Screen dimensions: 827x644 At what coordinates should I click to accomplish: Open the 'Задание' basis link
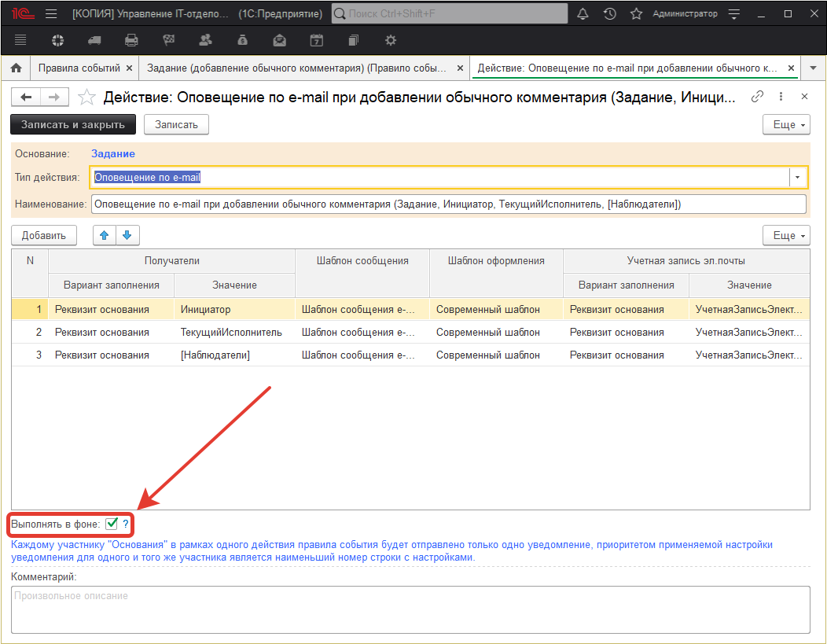point(113,154)
